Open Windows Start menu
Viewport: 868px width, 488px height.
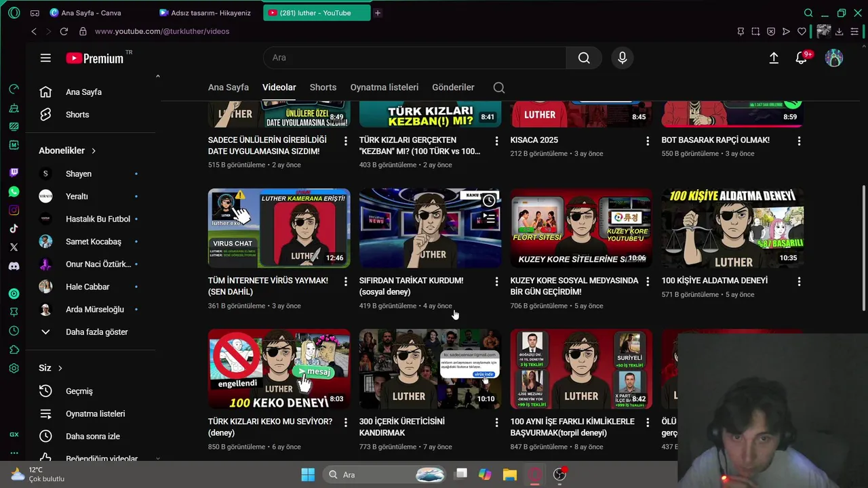(308, 474)
